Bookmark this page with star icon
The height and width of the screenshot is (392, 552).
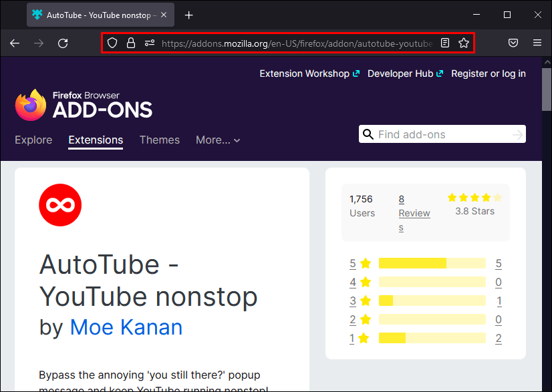coord(464,43)
